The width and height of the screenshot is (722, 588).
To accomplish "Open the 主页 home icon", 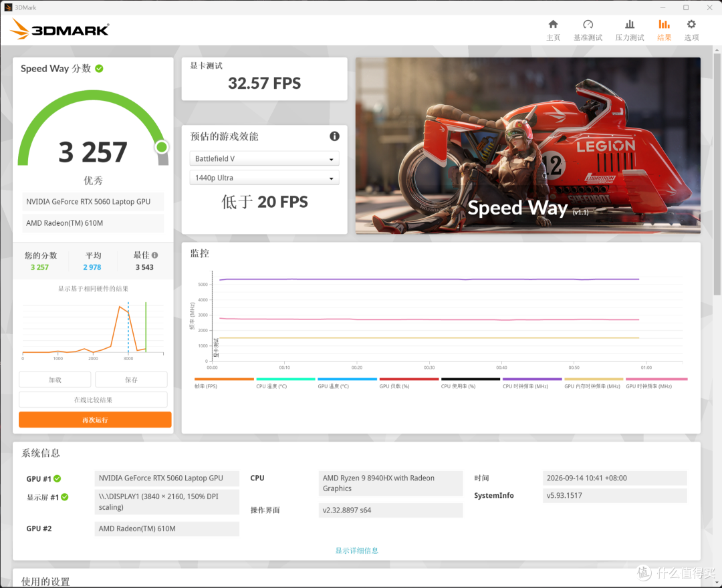I will pos(553,24).
